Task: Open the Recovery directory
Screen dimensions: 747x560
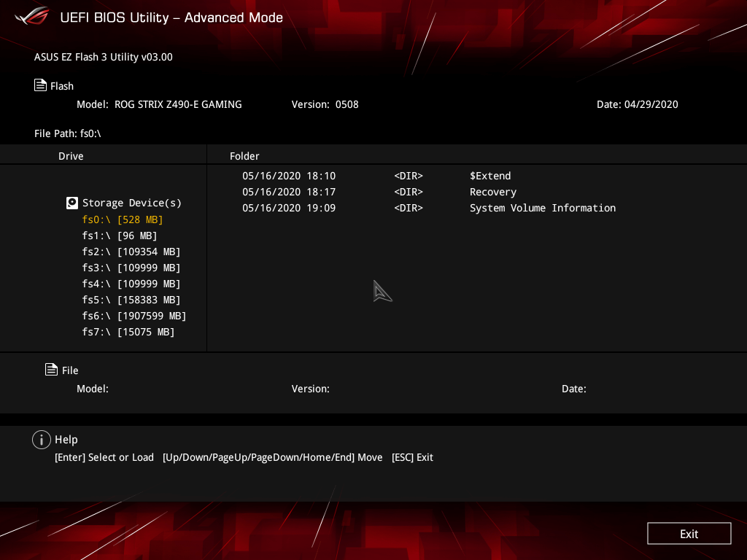Action: pyautogui.click(x=492, y=192)
